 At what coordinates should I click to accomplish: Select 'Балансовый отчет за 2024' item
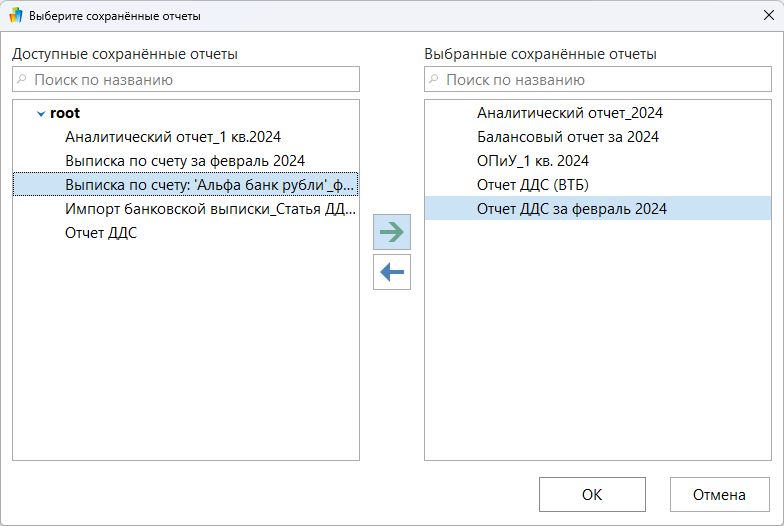click(x=567, y=137)
